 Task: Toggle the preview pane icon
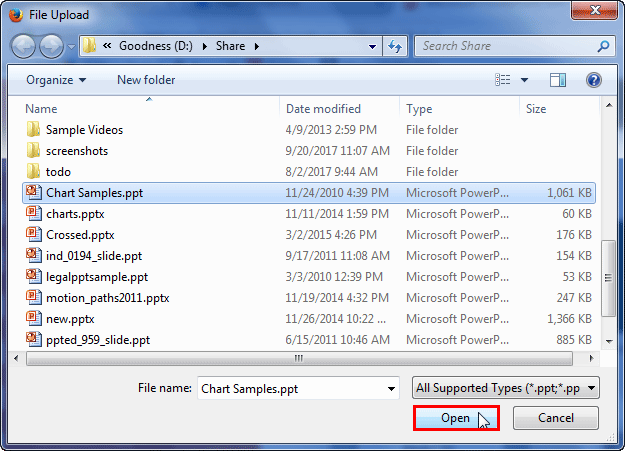tap(558, 80)
